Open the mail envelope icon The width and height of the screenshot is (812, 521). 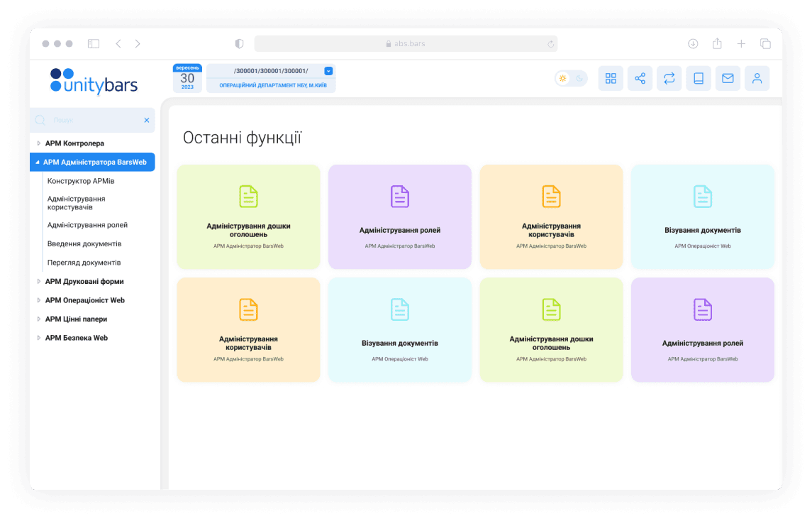pyautogui.click(x=728, y=78)
